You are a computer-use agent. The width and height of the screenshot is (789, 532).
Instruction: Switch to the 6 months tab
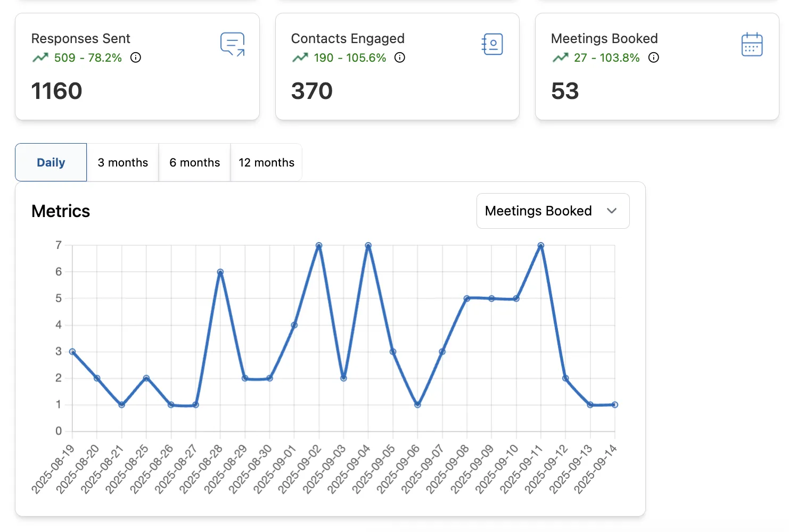194,162
